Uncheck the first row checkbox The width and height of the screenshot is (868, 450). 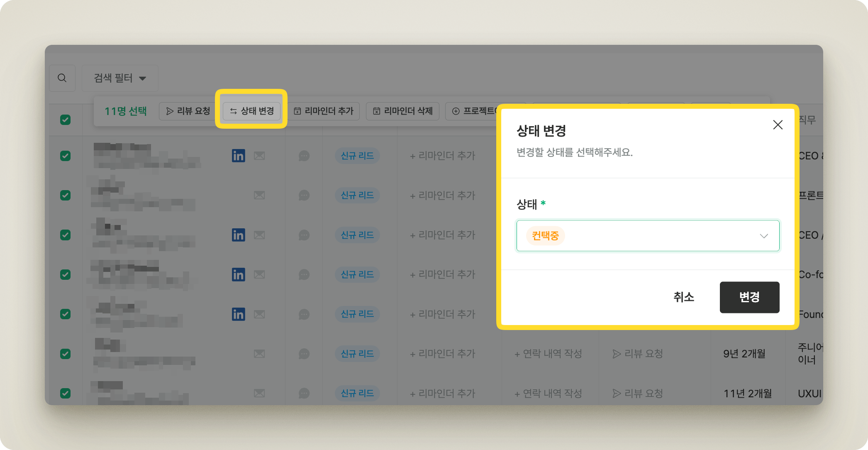click(65, 156)
